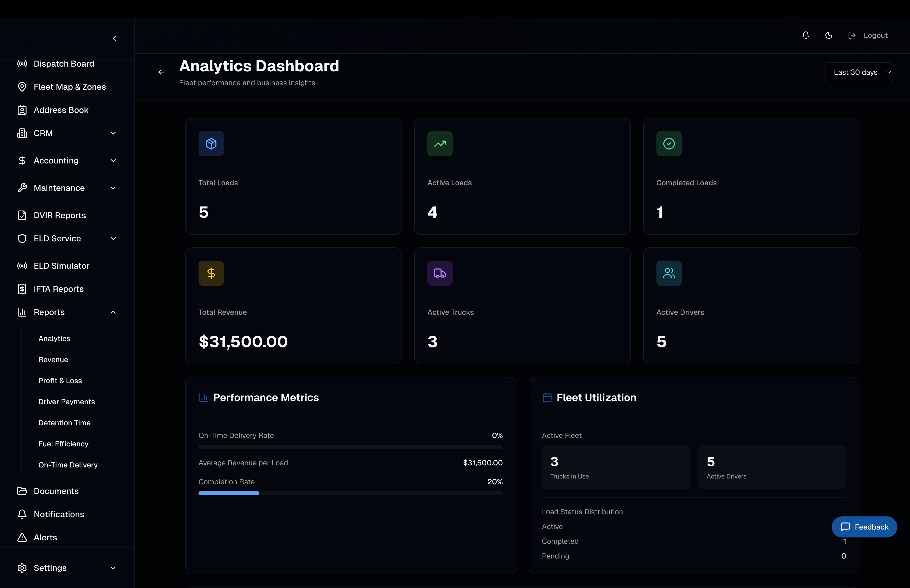Viewport: 910px width, 588px height.
Task: Click the Total Revenue dollar icon
Action: (x=211, y=273)
